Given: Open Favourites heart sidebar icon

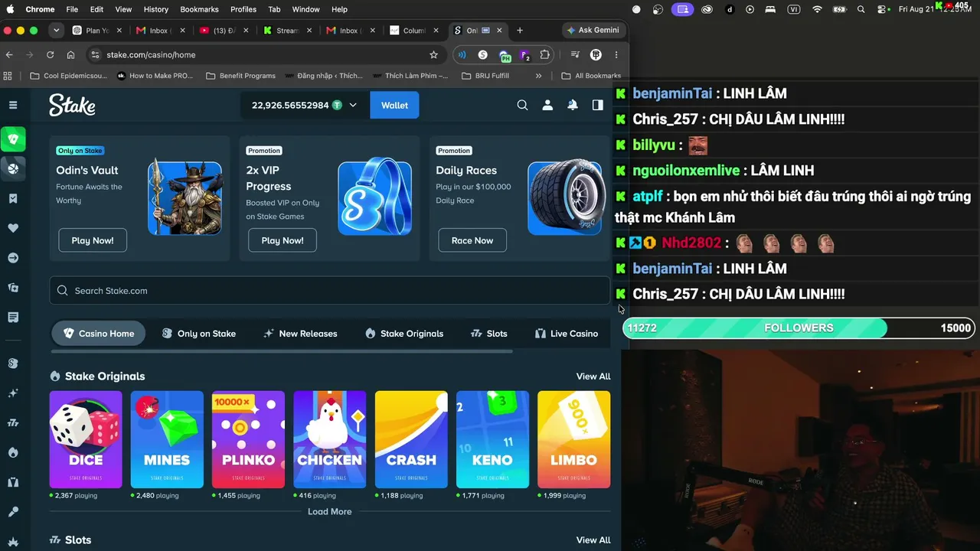Looking at the screenshot, I should pos(13,228).
